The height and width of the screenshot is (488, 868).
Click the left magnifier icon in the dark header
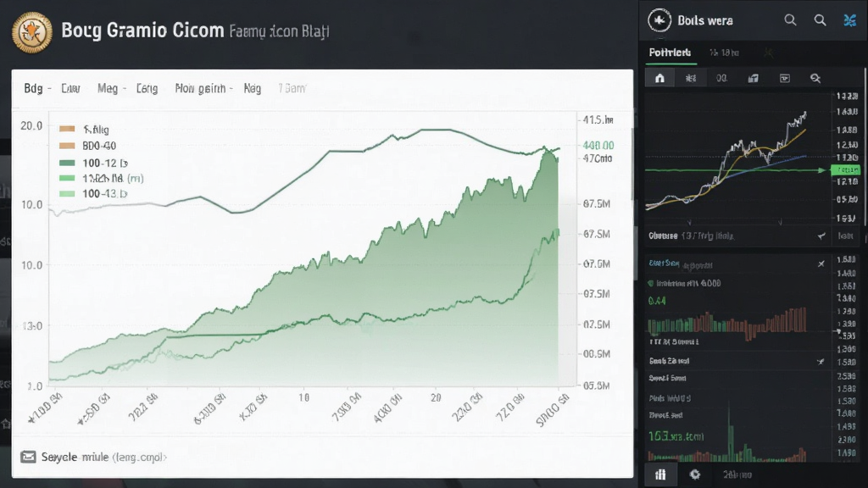791,20
